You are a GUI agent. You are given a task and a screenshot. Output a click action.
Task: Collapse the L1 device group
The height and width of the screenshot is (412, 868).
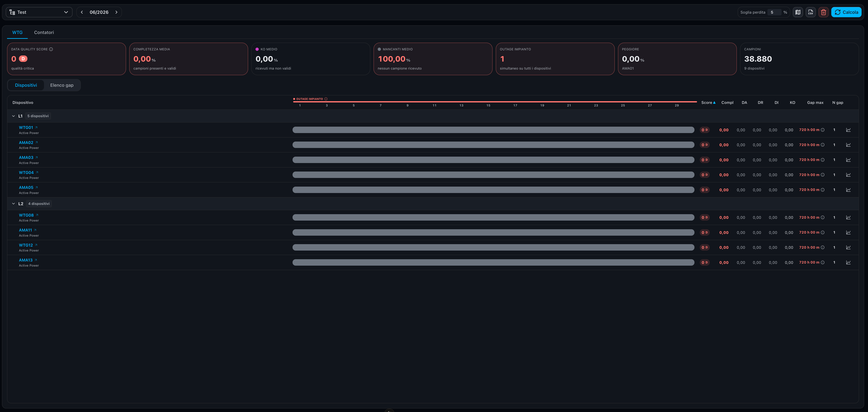[13, 116]
